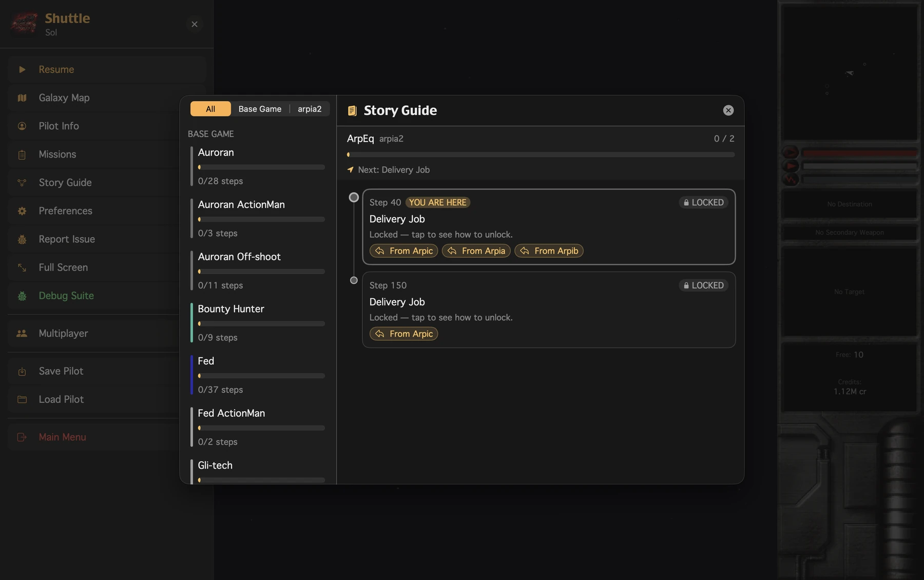Click the Resume menu item
Viewport: 924px width, 580px height.
click(107, 69)
